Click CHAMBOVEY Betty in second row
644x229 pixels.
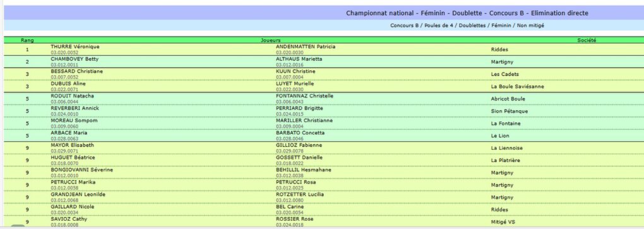pos(75,59)
